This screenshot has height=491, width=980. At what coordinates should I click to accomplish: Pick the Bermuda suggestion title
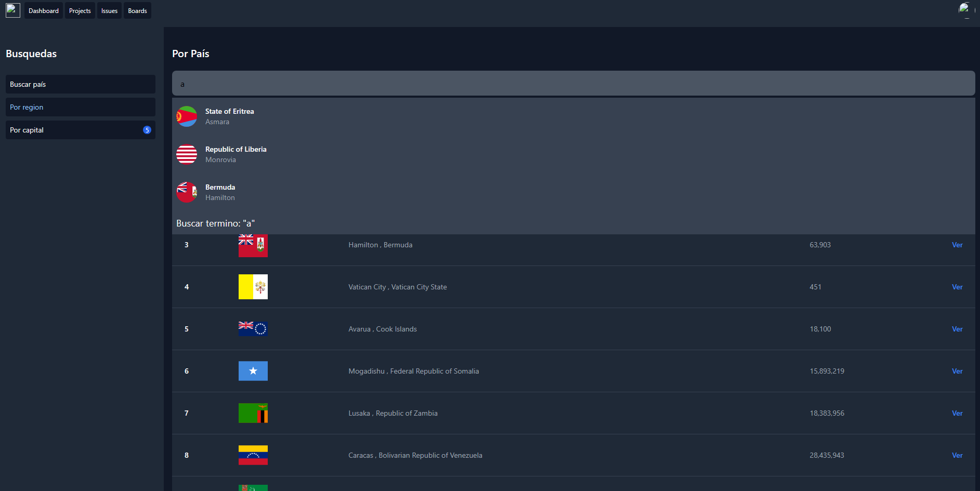point(220,187)
